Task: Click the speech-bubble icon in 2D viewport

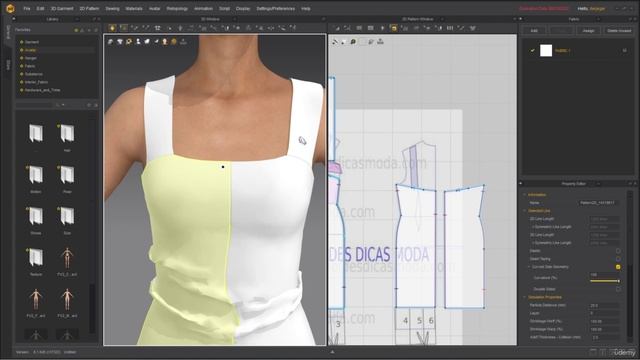Action: coord(353,42)
